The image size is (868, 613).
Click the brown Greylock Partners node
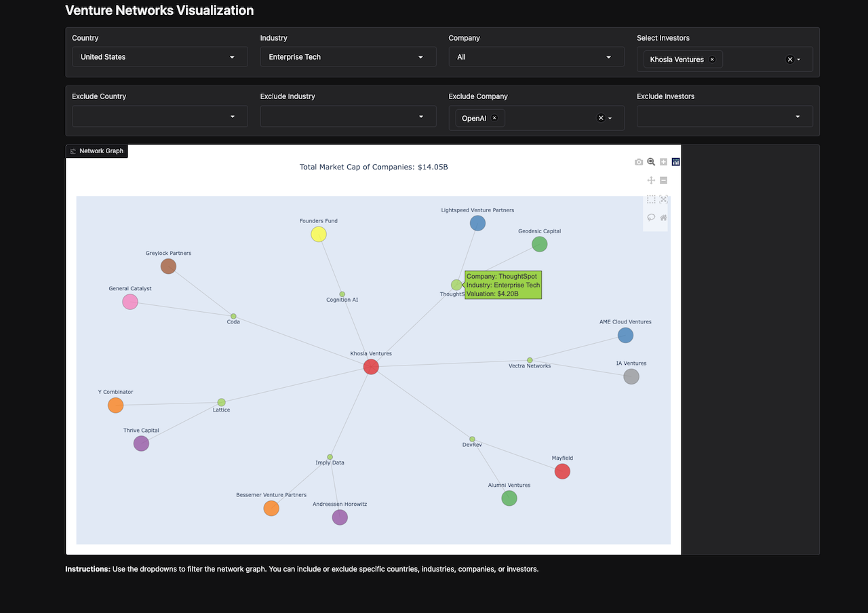168,266
